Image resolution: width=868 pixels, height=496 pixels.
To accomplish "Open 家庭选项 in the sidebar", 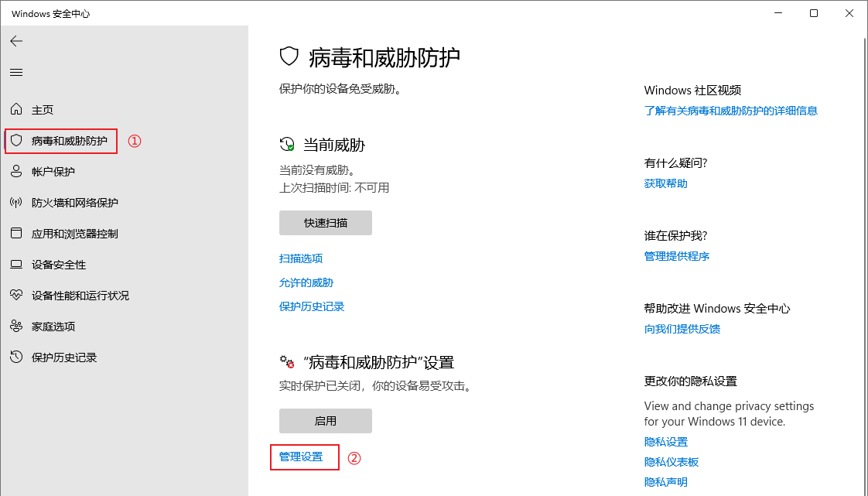I will (53, 327).
